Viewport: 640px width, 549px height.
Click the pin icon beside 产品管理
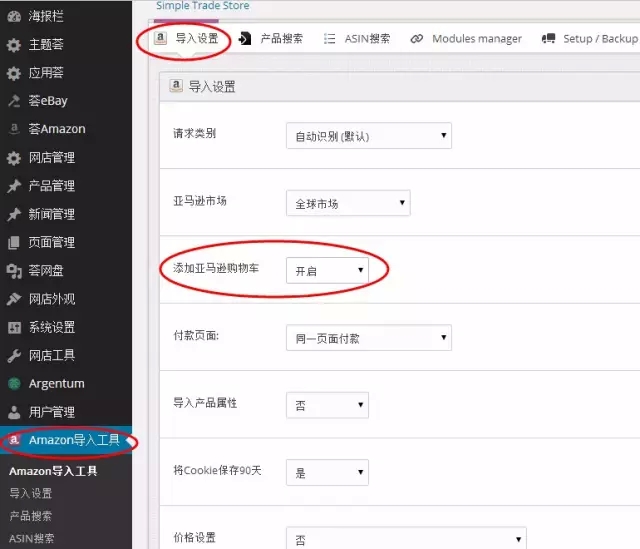click(13, 186)
